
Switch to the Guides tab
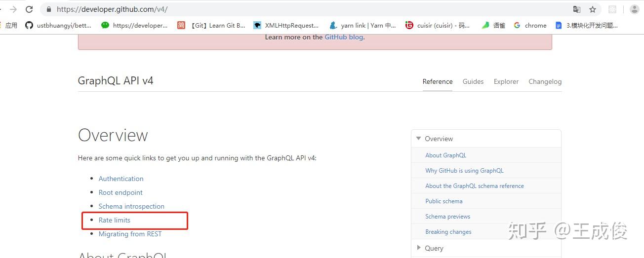click(x=473, y=81)
